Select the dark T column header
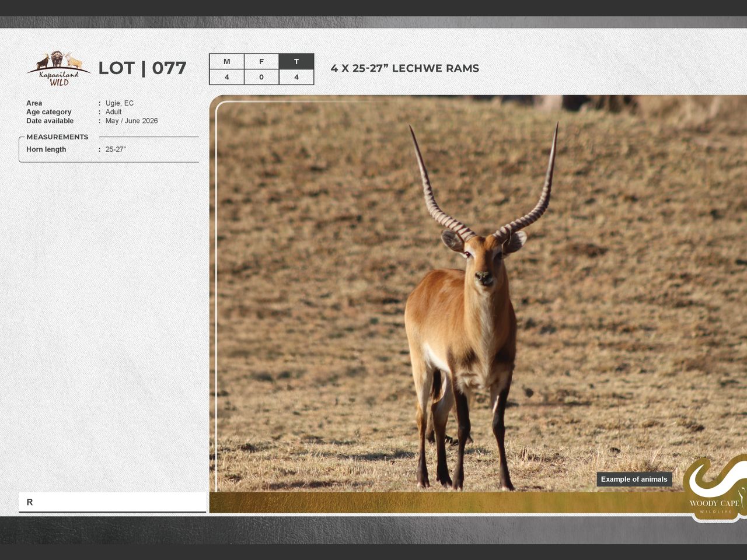 (x=296, y=62)
